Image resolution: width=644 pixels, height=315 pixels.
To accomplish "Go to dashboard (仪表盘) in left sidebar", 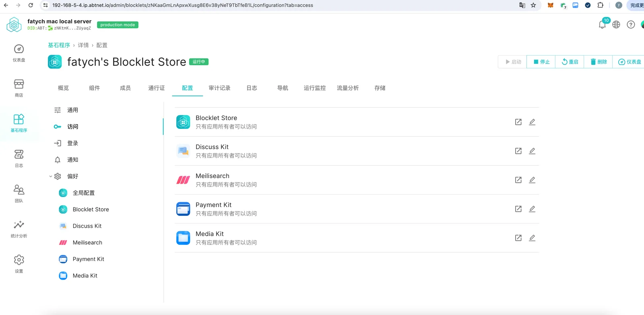I will [19, 53].
